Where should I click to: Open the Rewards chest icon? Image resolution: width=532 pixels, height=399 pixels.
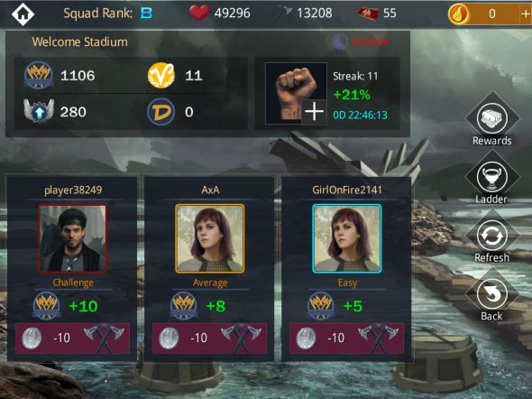(491, 118)
